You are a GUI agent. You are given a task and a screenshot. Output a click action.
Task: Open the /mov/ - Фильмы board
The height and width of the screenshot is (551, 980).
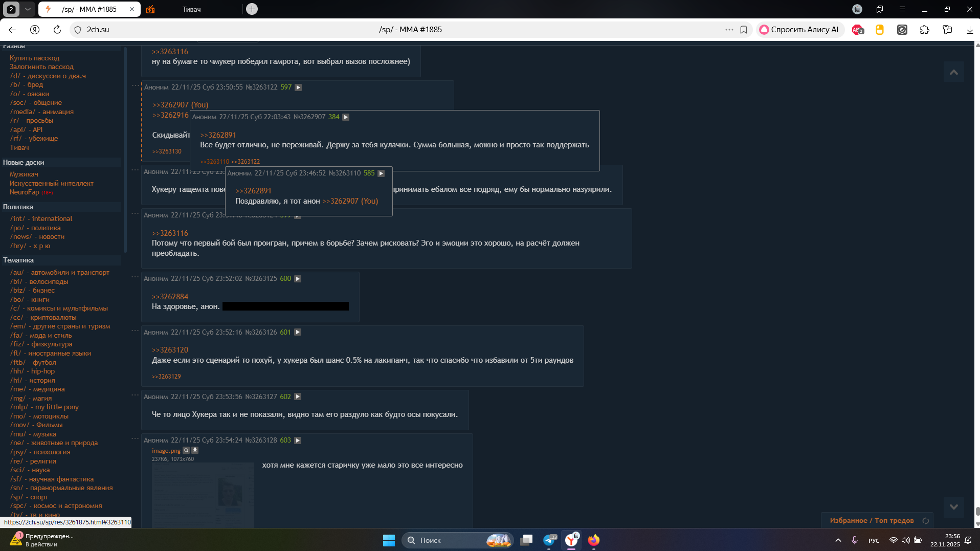click(36, 425)
